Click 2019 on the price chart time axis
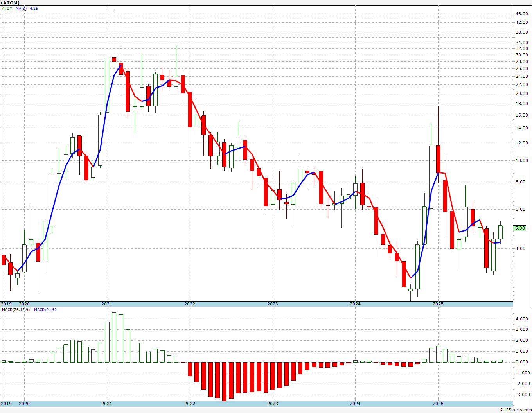Image resolution: width=532 pixels, height=413 pixels. 6,304
